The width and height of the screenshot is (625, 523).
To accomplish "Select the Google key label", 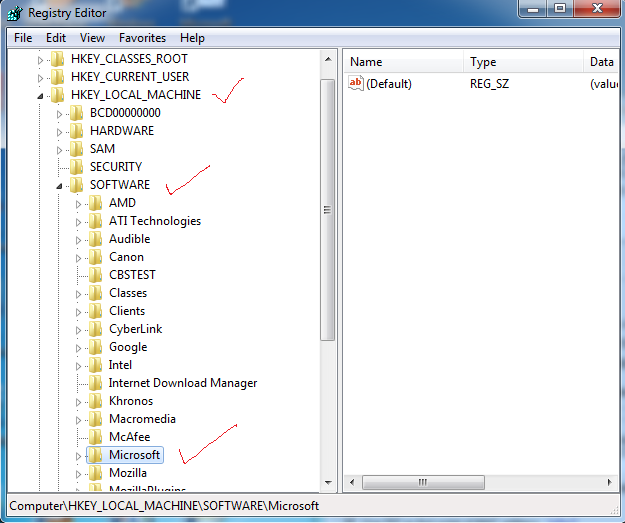I will (128, 347).
